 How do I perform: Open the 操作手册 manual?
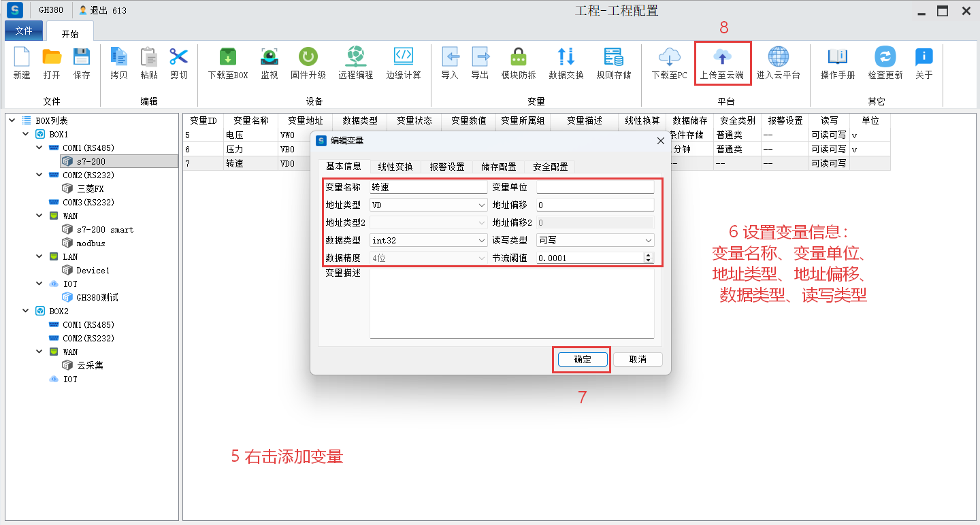(838, 56)
